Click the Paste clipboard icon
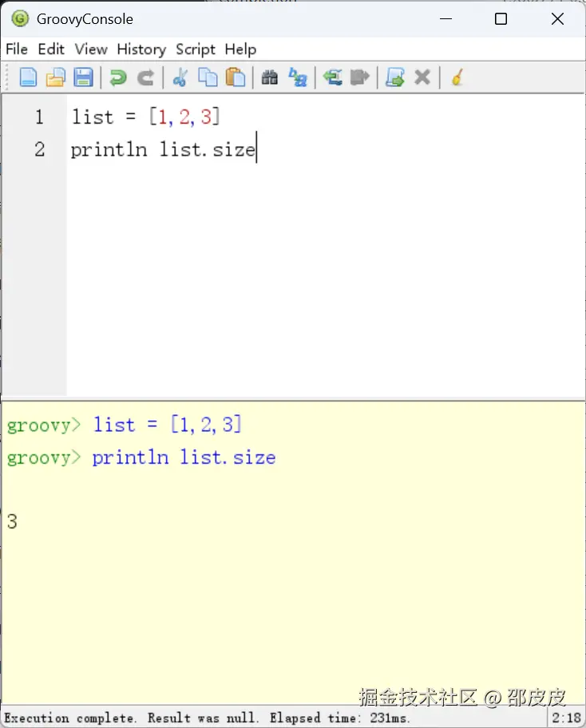Screen dimensions: 586x728 click(236, 77)
